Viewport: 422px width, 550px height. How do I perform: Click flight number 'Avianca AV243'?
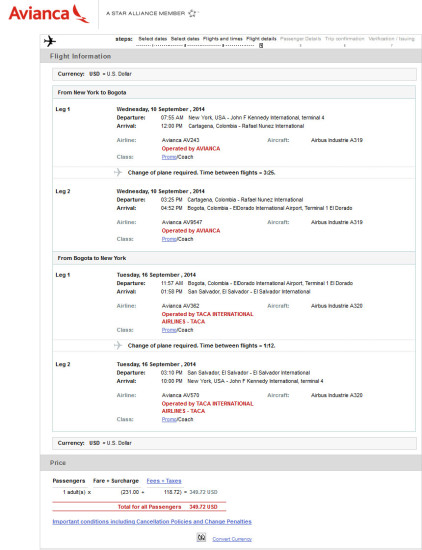[x=180, y=140]
